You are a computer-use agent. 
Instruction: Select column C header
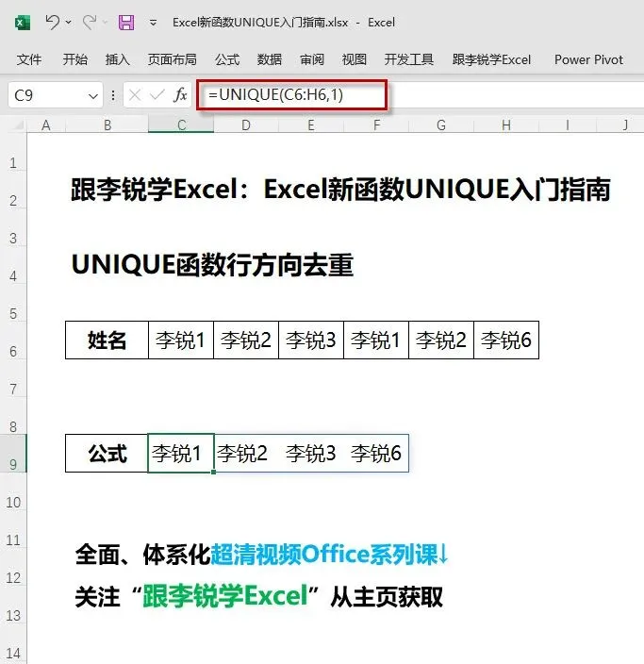181,125
